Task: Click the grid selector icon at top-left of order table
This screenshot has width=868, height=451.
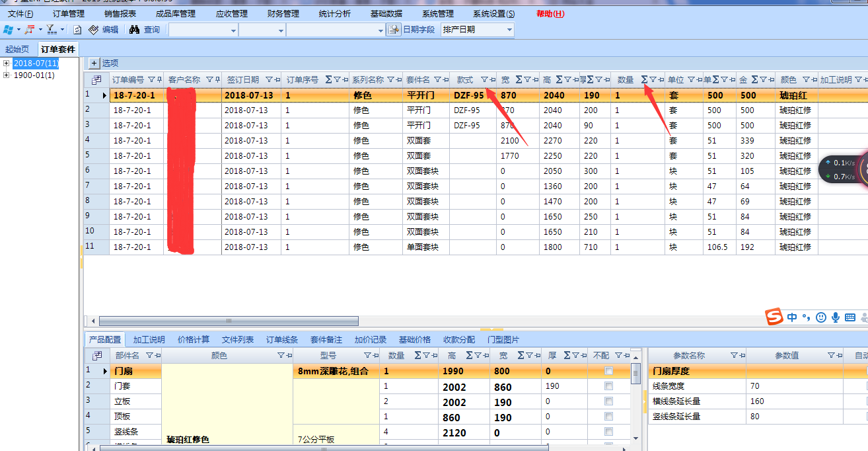Action: 96,80
